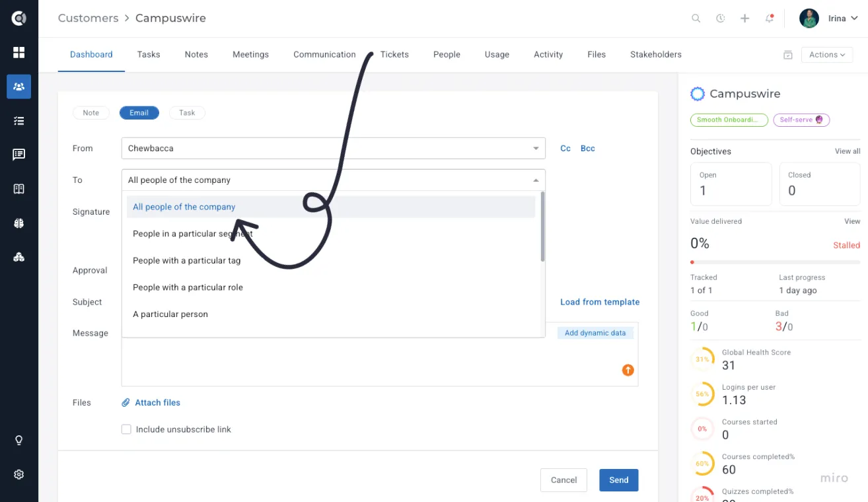Open the book icon in sidebar
The image size is (868, 502).
[18, 189]
